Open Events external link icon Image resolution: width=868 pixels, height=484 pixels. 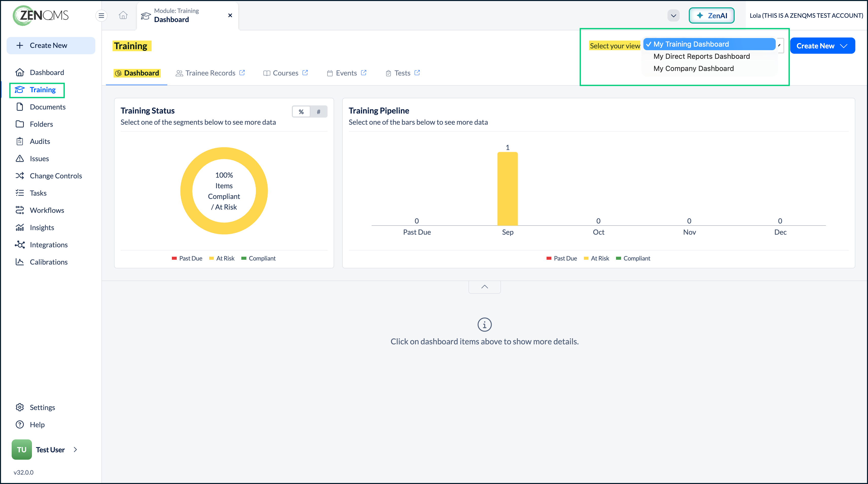pos(364,72)
